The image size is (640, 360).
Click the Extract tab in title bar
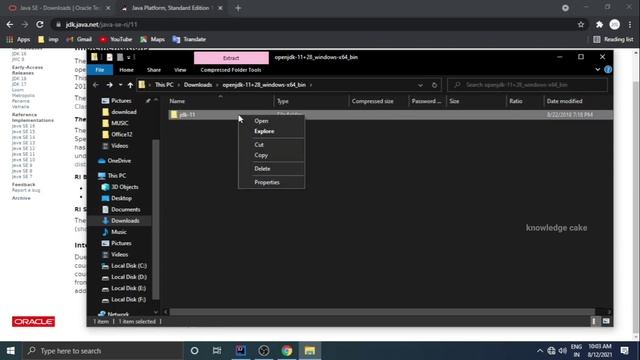pyautogui.click(x=231, y=58)
